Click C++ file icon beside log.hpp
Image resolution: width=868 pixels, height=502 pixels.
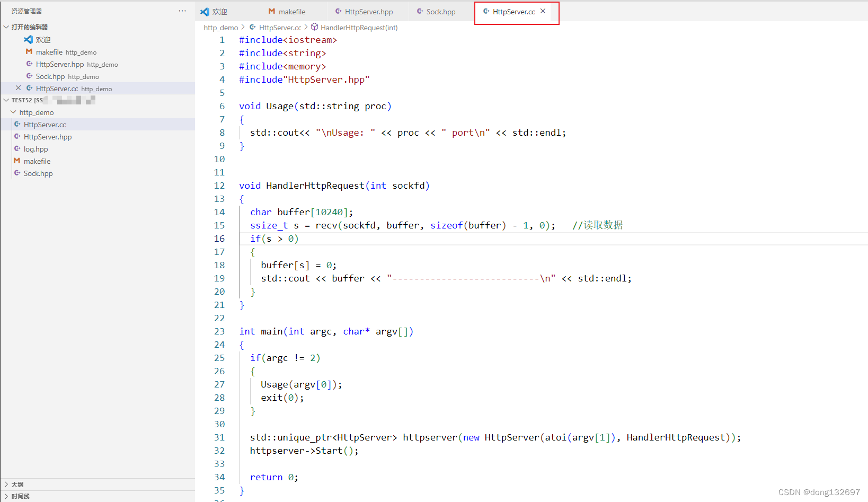17,149
